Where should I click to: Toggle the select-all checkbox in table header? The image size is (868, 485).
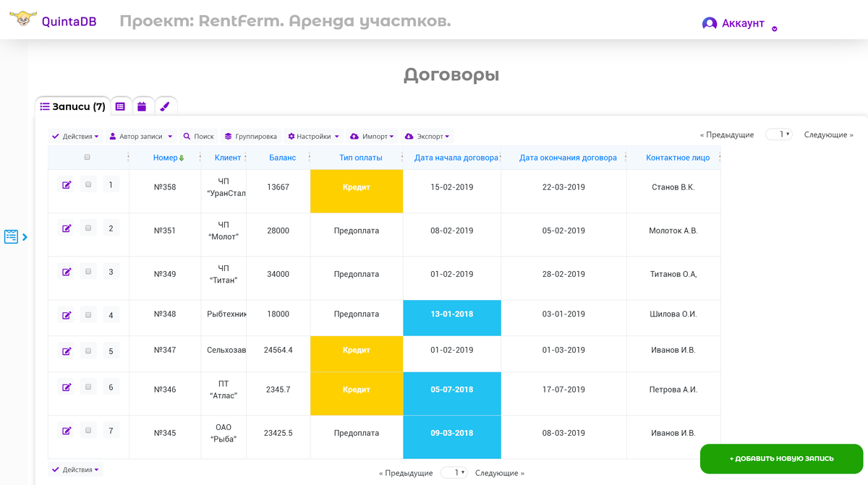tap(88, 157)
